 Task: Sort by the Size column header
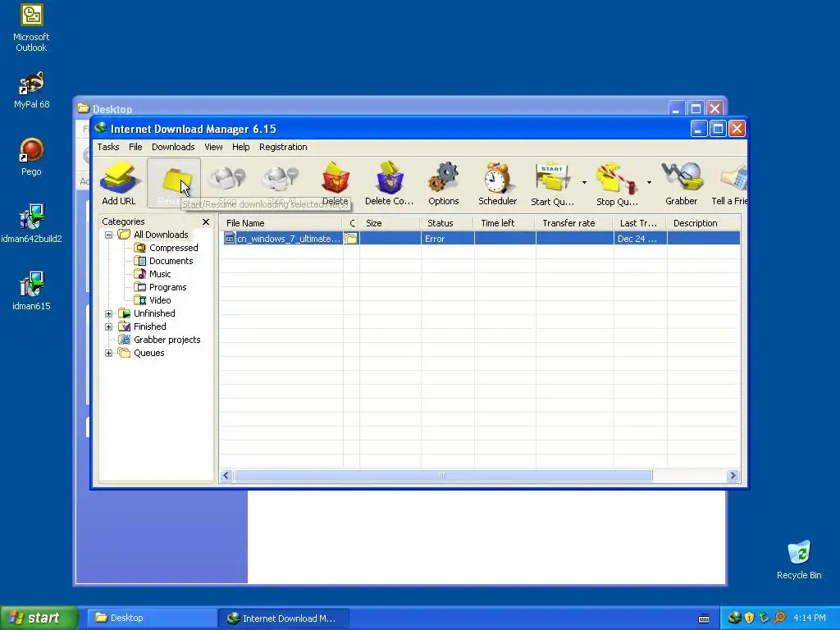pos(390,223)
